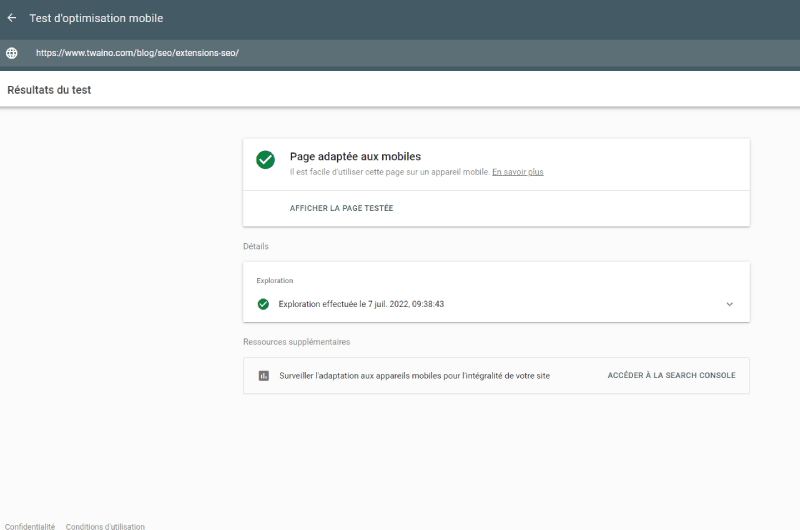Click the "Page adaptée aux mobiles" result title

(355, 156)
